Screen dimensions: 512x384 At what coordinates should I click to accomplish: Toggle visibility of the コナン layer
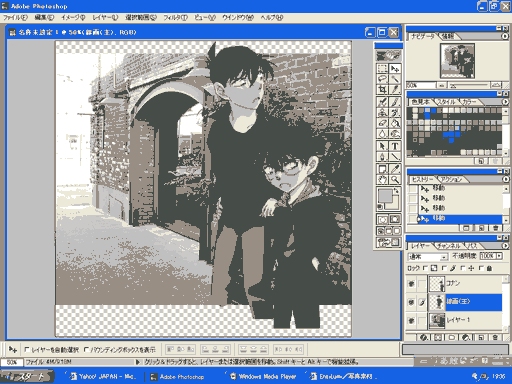point(411,284)
